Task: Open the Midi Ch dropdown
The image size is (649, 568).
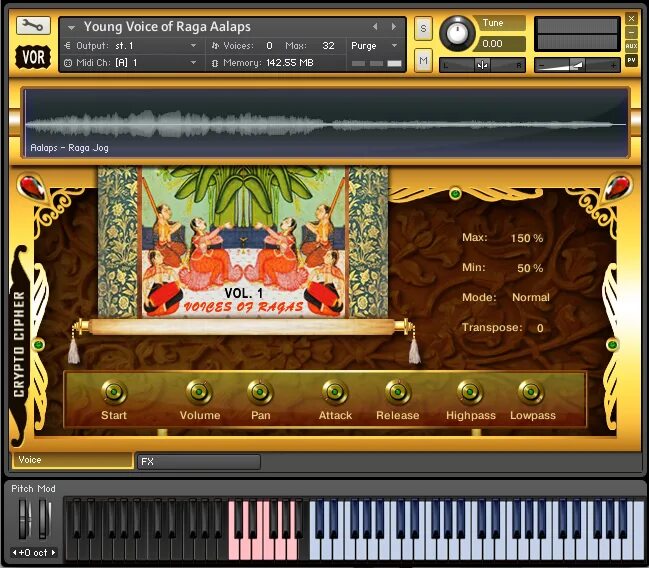Action: click(193, 63)
